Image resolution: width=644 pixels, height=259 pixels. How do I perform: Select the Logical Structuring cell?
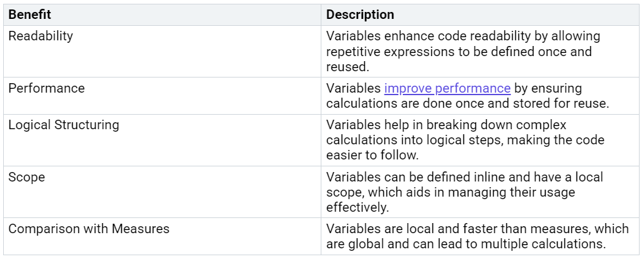coord(64,125)
